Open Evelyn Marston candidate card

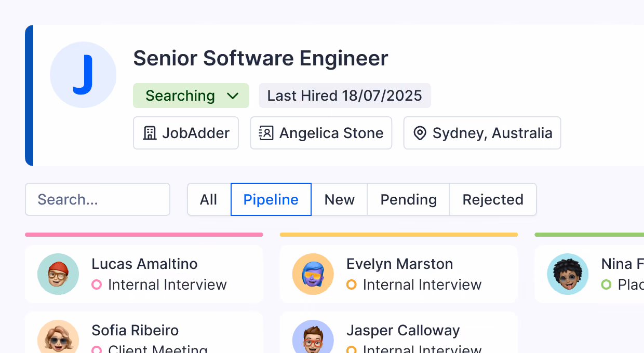[x=399, y=274]
